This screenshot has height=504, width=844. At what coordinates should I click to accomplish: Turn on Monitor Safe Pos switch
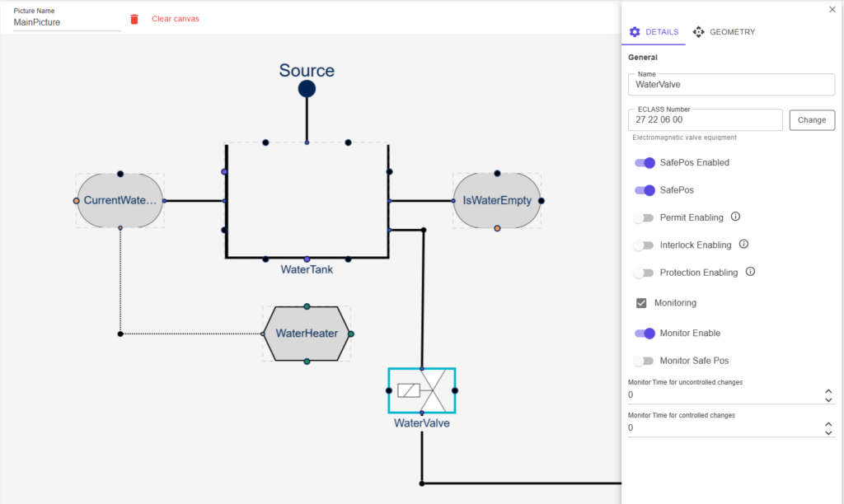point(643,361)
